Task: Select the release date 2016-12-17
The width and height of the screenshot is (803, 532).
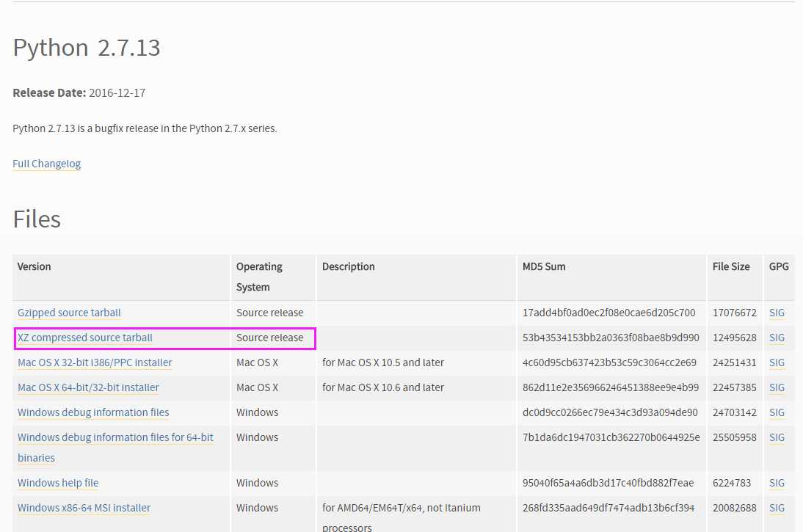Action: 117,93
